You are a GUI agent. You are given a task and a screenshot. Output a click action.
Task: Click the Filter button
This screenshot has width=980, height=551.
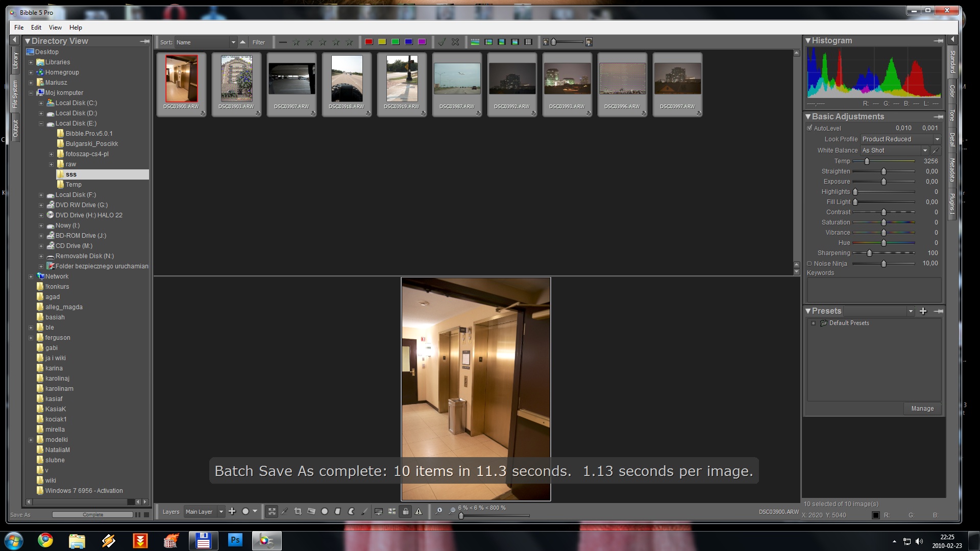point(259,42)
